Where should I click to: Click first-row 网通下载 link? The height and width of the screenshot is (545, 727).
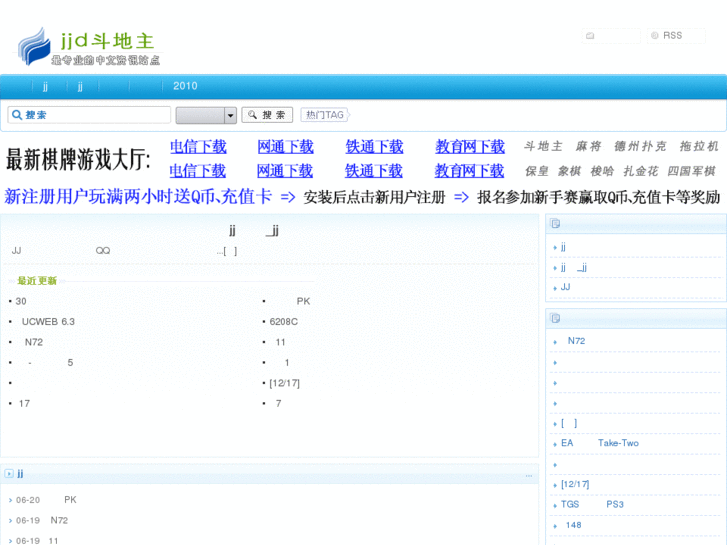(286, 147)
